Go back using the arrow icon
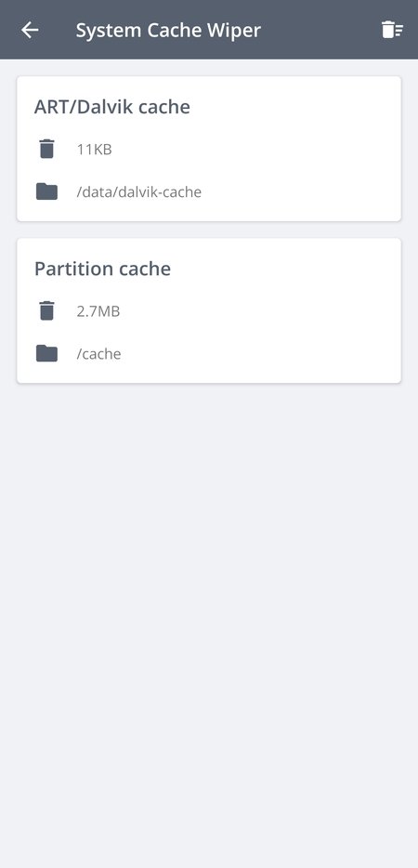This screenshot has width=418, height=868. [30, 30]
